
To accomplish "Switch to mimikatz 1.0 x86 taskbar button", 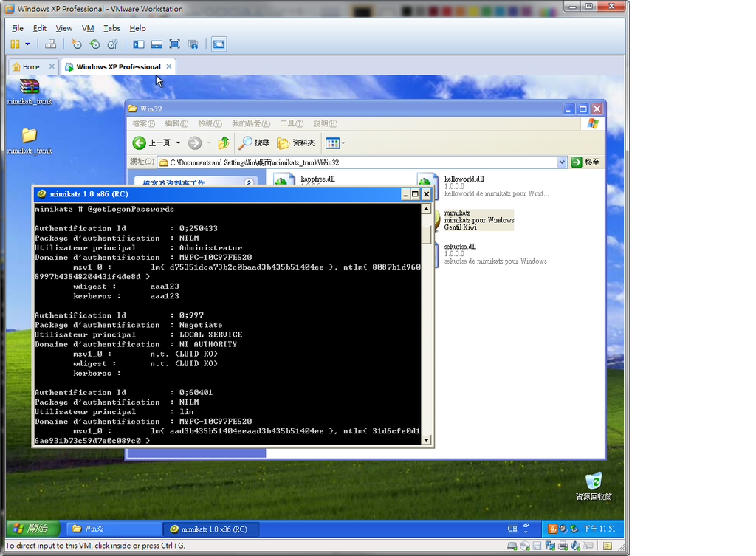I will [x=210, y=529].
